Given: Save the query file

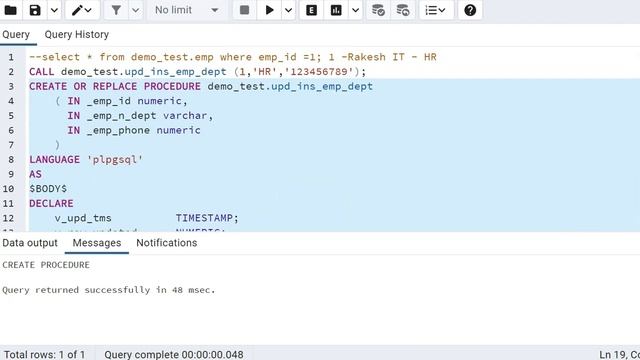Looking at the screenshot, I should click(35, 10).
